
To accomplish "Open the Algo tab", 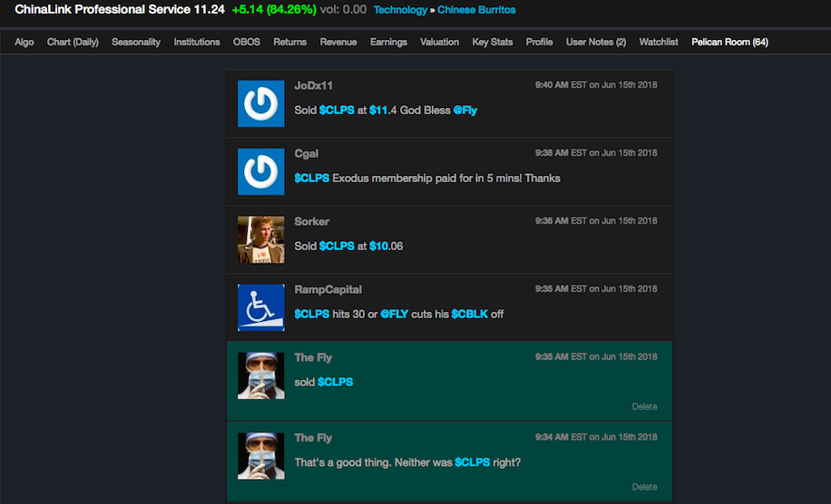I will coord(24,42).
